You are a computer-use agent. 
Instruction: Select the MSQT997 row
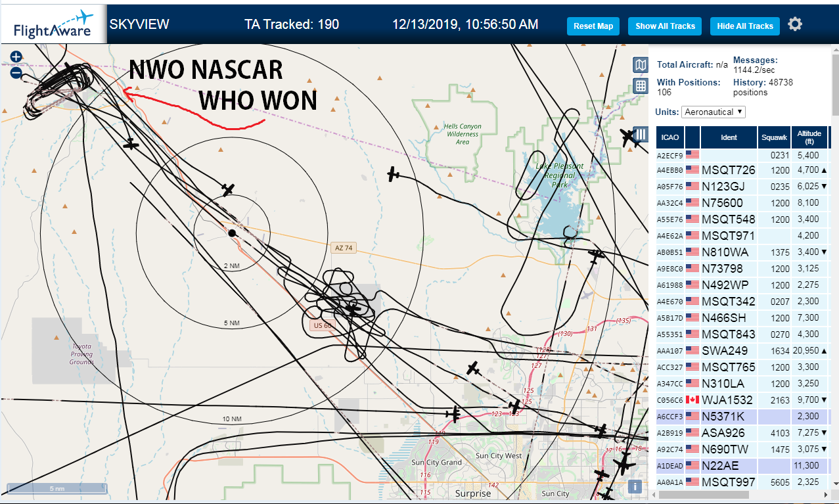tap(742, 482)
